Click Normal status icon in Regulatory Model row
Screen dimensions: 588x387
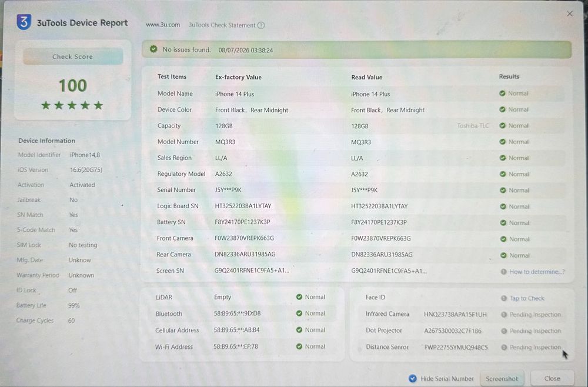[503, 174]
